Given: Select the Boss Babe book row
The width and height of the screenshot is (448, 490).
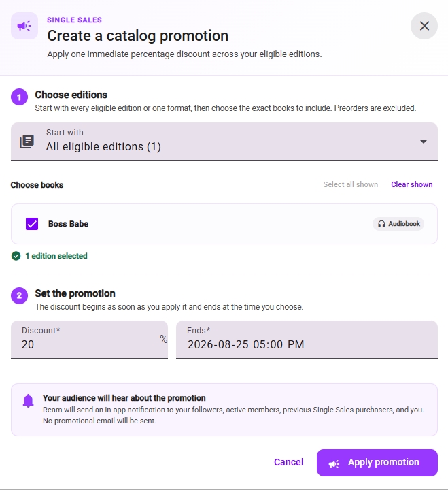Looking at the screenshot, I should pyautogui.click(x=224, y=224).
